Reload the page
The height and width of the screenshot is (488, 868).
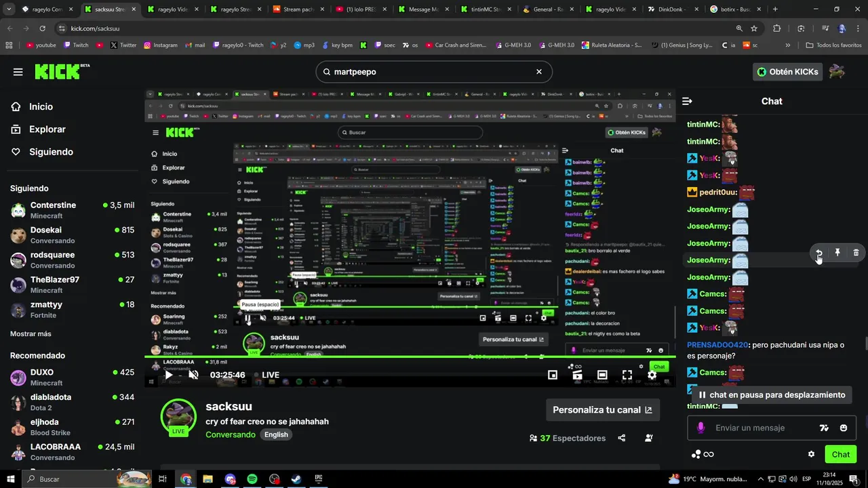pyautogui.click(x=42, y=28)
